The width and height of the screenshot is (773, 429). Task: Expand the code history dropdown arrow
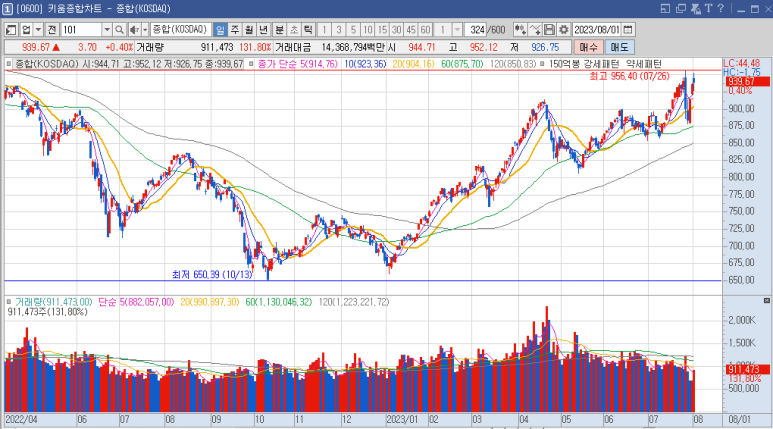click(107, 30)
